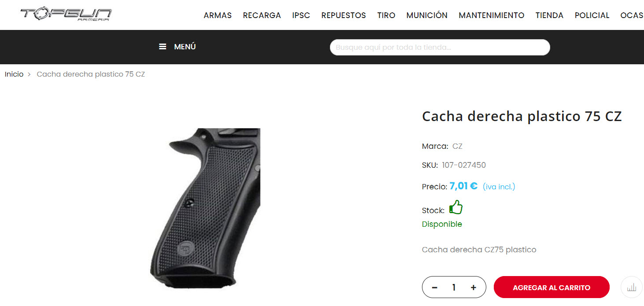Screen dimensions: 644x306
Task: Increase quantity with plus button
Action: coord(474,288)
